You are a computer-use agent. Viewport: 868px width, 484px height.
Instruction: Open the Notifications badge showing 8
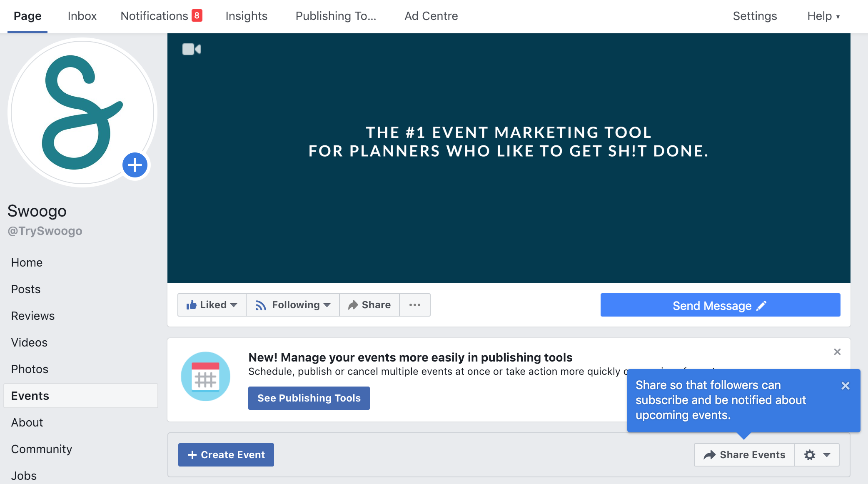click(x=197, y=15)
